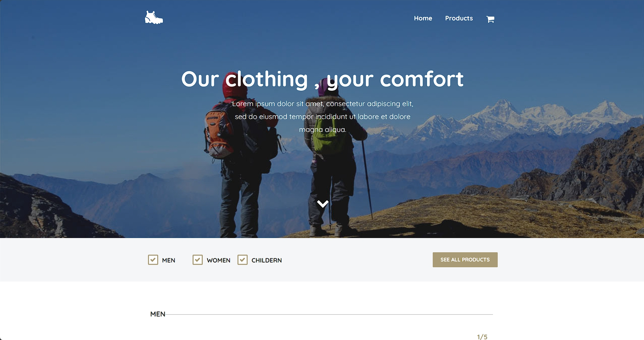The height and width of the screenshot is (340, 644).
Task: Click the CHILDERN filter label text
Action: pyautogui.click(x=266, y=260)
